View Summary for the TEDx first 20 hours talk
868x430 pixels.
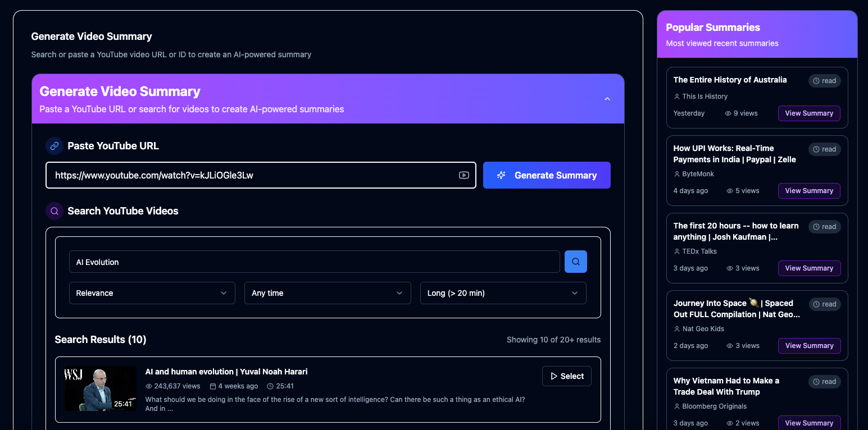(808, 268)
